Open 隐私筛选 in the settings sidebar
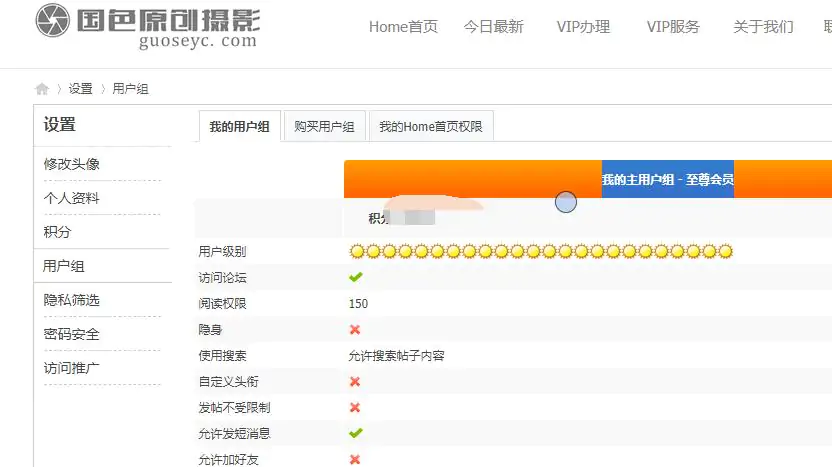The width and height of the screenshot is (832, 467). tap(72, 300)
